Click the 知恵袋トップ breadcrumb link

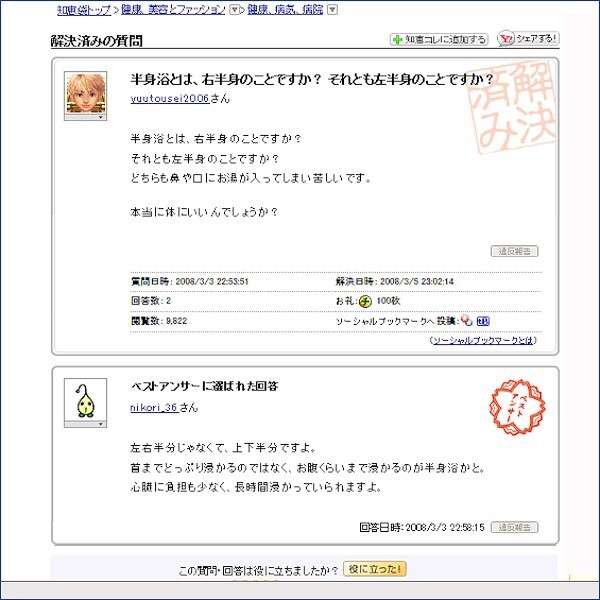(84, 10)
